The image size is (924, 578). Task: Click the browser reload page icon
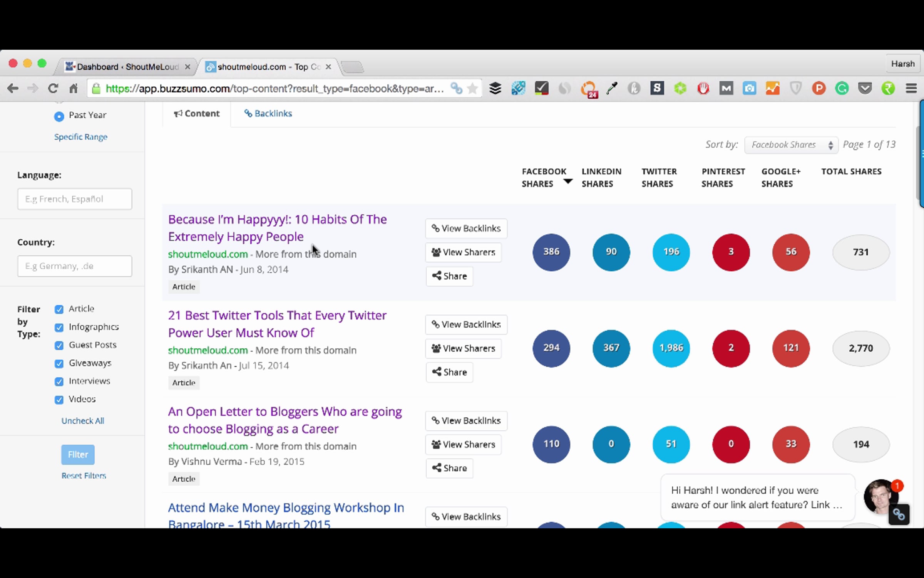click(x=53, y=89)
